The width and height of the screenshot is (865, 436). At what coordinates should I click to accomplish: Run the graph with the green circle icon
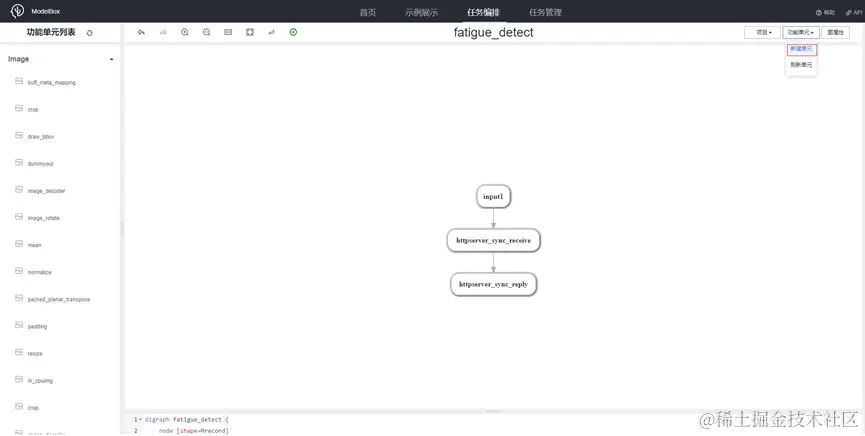pyautogui.click(x=293, y=33)
